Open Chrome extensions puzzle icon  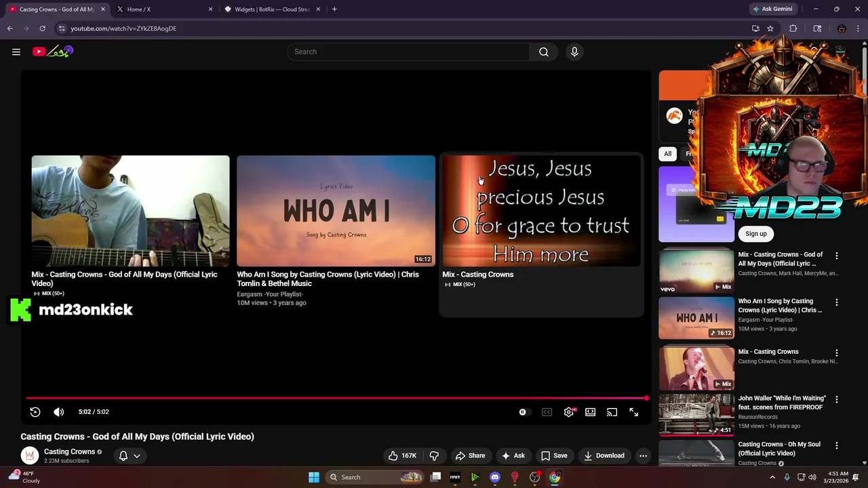pos(793,28)
